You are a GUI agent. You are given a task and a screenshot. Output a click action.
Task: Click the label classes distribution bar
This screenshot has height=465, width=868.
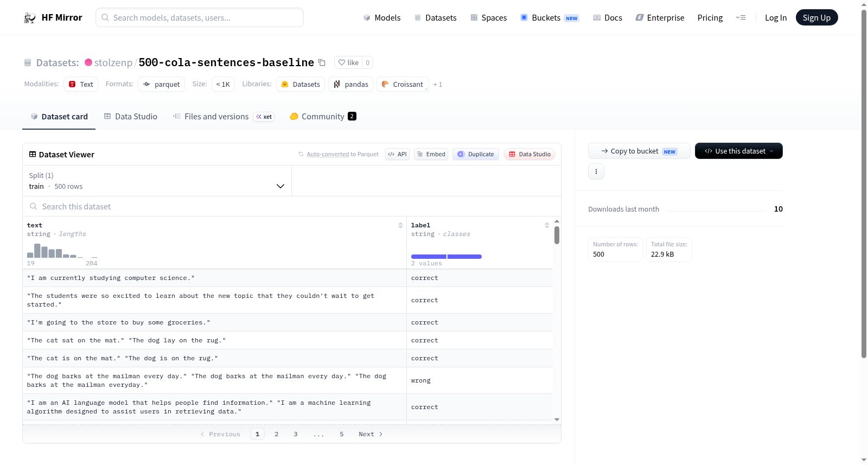pos(446,257)
